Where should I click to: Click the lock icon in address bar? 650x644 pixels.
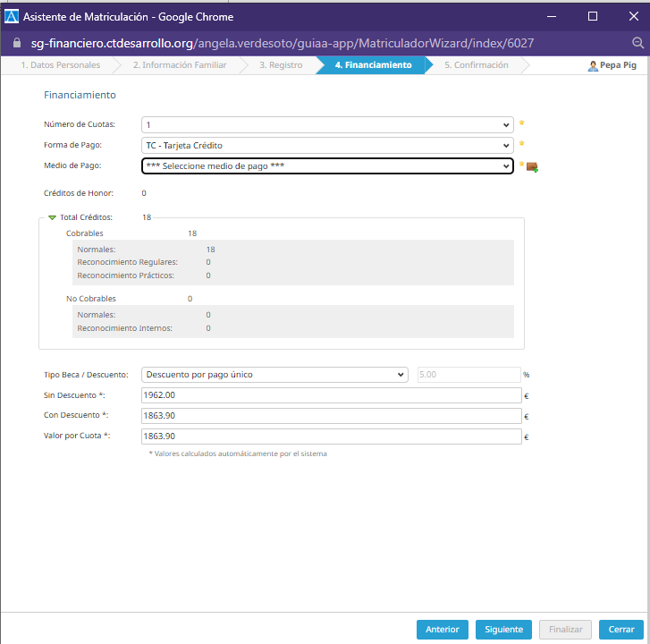[x=15, y=42]
